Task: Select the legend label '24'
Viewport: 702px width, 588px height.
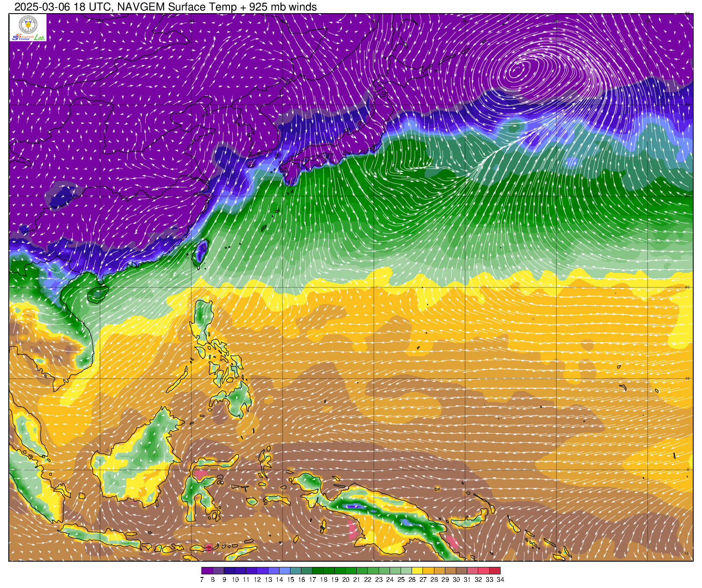Action: coord(390,580)
